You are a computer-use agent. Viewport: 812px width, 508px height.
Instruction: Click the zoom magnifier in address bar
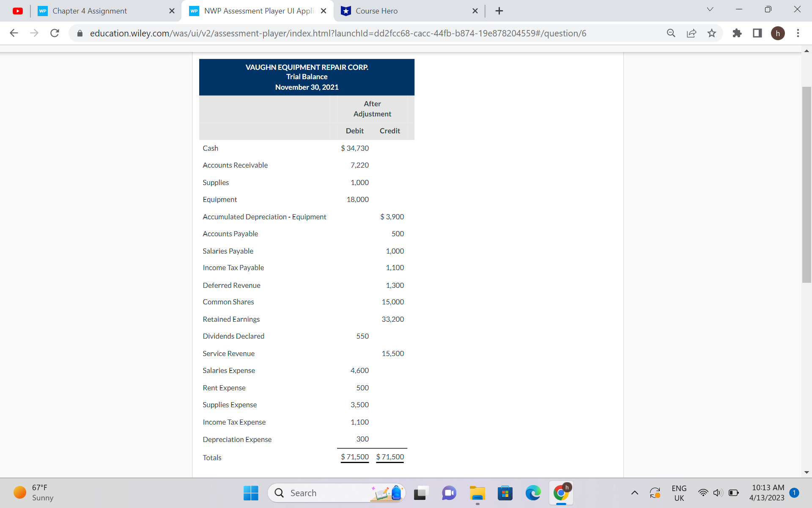click(x=671, y=33)
